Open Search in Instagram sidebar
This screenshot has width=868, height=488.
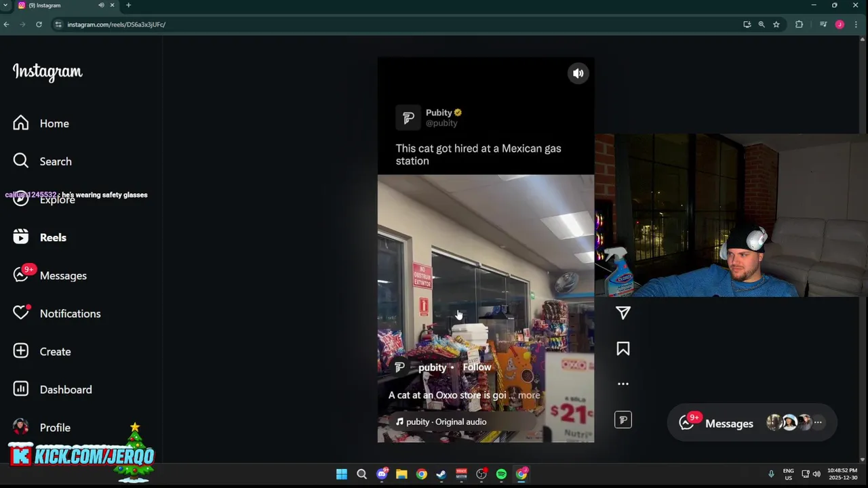[x=42, y=161]
